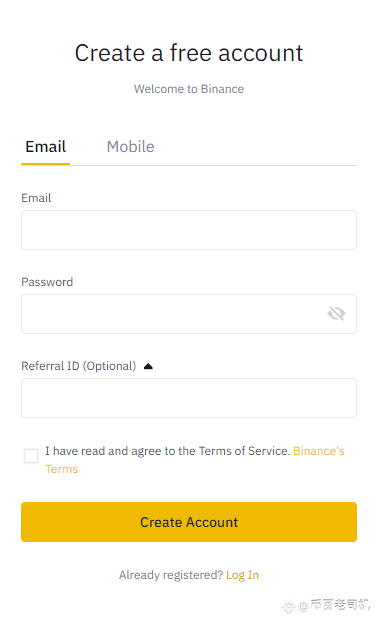
Task: Click the Email label above the field
Action: (36, 198)
